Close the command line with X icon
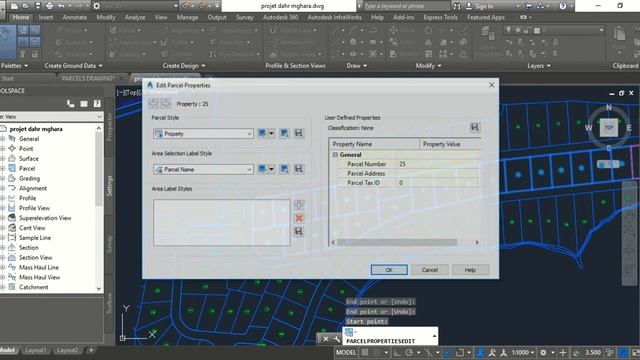Viewport: 640px width, 360px height. pyautogui.click(x=326, y=339)
